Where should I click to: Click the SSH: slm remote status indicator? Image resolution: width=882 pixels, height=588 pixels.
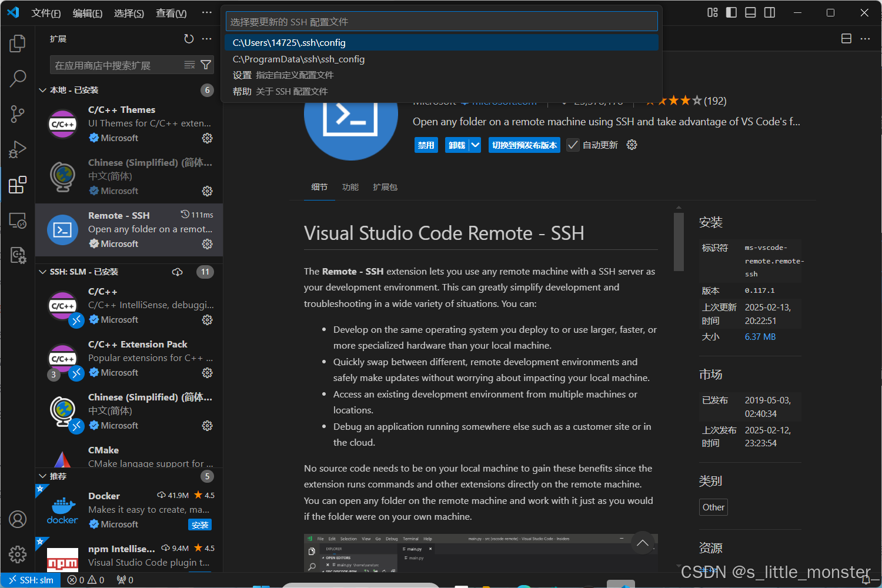coord(31,580)
